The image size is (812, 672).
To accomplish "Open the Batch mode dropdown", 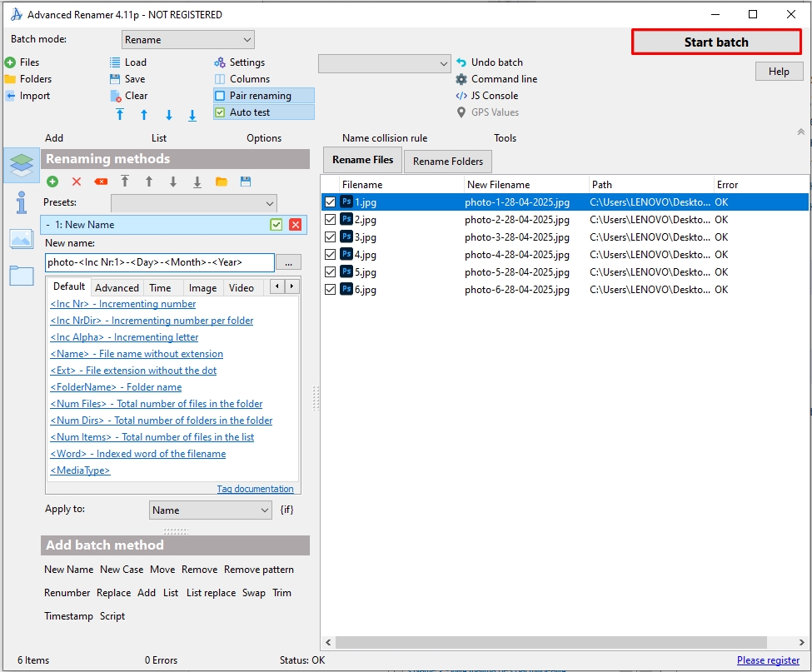I will 188,40.
